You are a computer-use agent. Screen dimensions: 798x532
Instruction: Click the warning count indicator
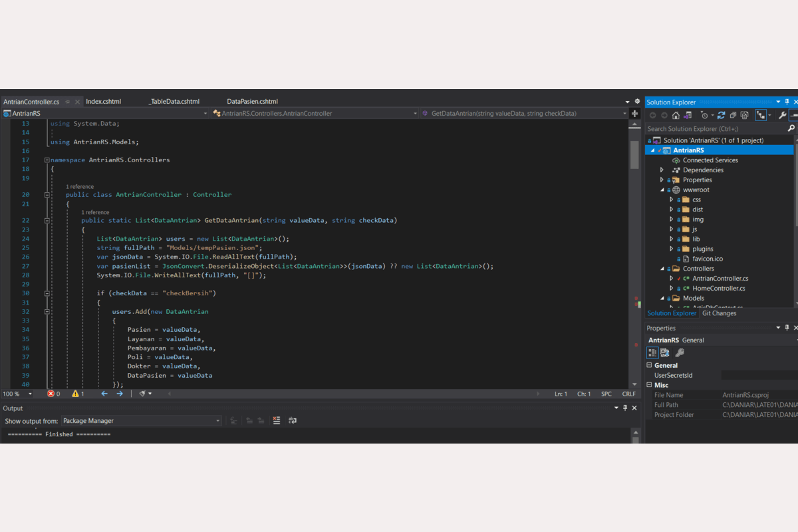tap(76, 394)
